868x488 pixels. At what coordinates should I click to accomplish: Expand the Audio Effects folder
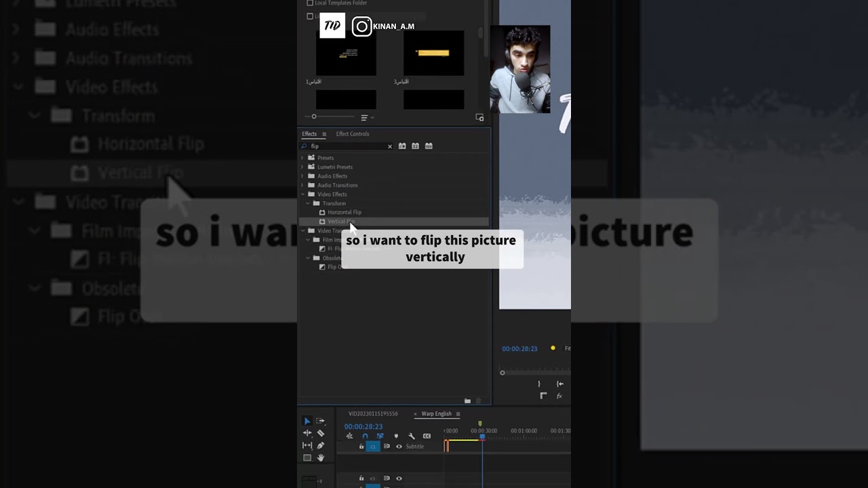tap(302, 176)
